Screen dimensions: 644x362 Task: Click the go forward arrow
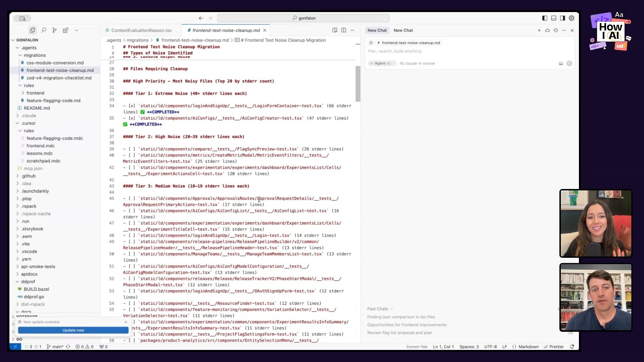(210, 18)
